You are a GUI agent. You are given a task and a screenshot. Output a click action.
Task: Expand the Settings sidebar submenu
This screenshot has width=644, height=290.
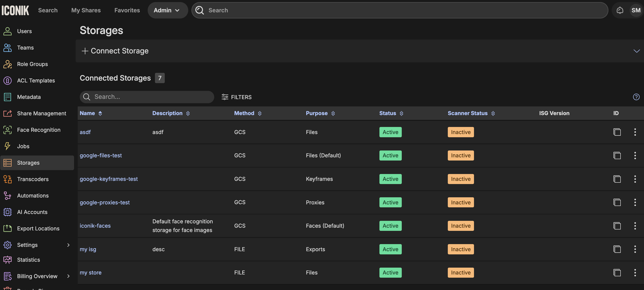[68, 245]
